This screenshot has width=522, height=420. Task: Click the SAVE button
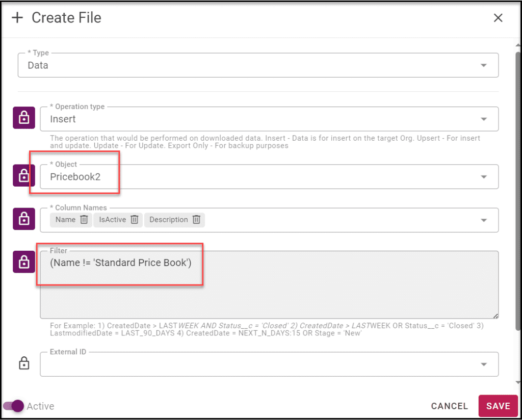click(x=498, y=406)
